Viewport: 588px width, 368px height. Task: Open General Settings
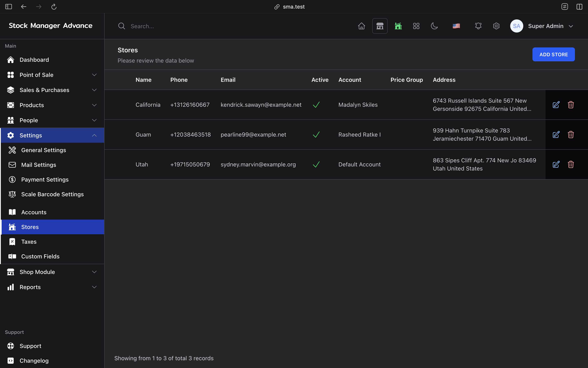click(x=52, y=150)
